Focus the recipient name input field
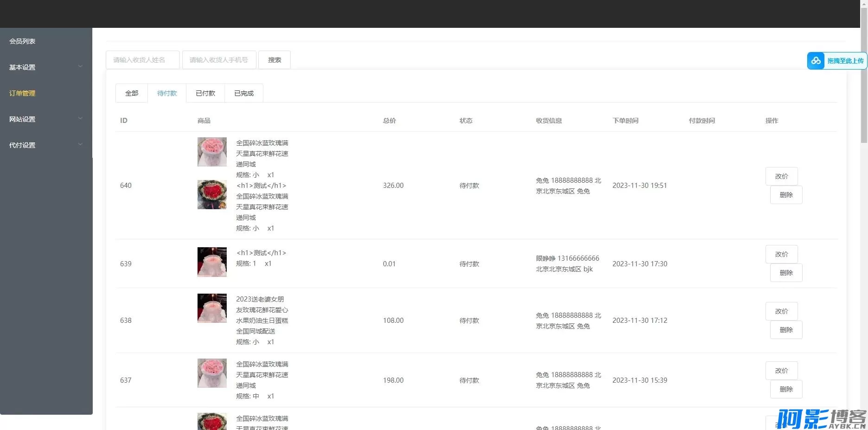868x430 pixels. click(142, 60)
